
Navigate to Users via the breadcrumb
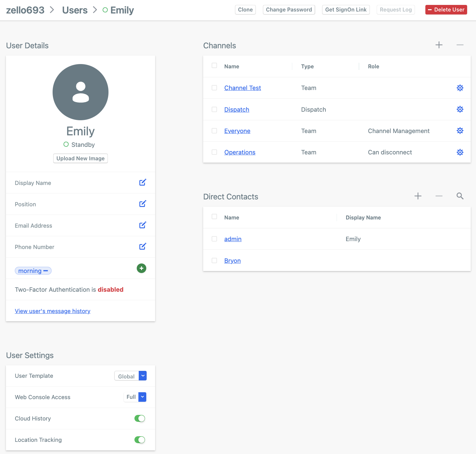75,10
